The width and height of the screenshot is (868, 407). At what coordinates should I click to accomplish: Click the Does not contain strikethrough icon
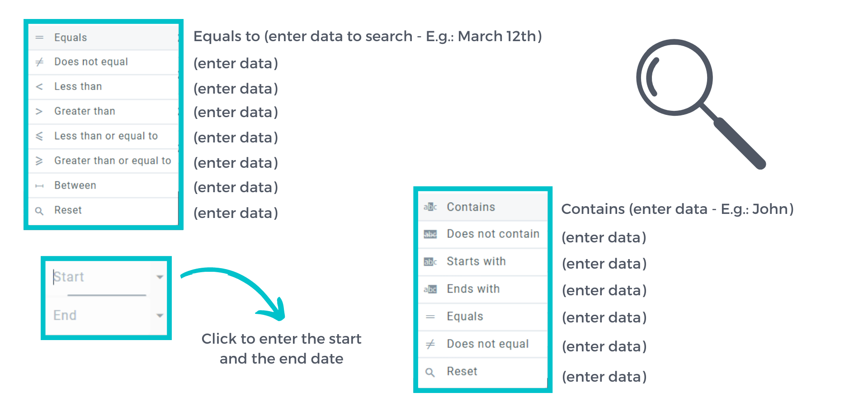[x=430, y=234]
